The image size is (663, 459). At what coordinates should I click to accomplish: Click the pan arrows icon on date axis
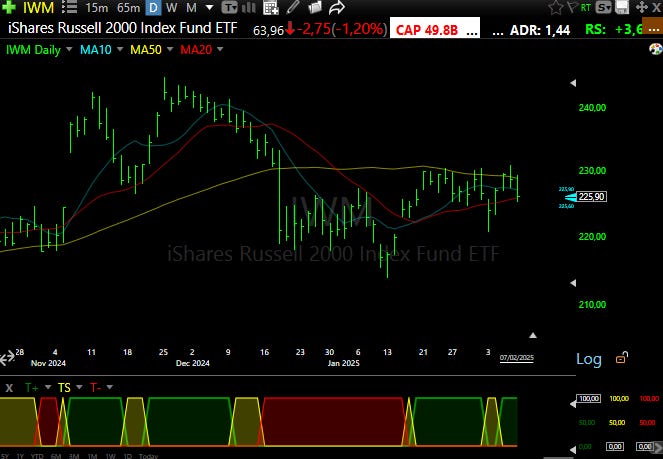[7, 358]
